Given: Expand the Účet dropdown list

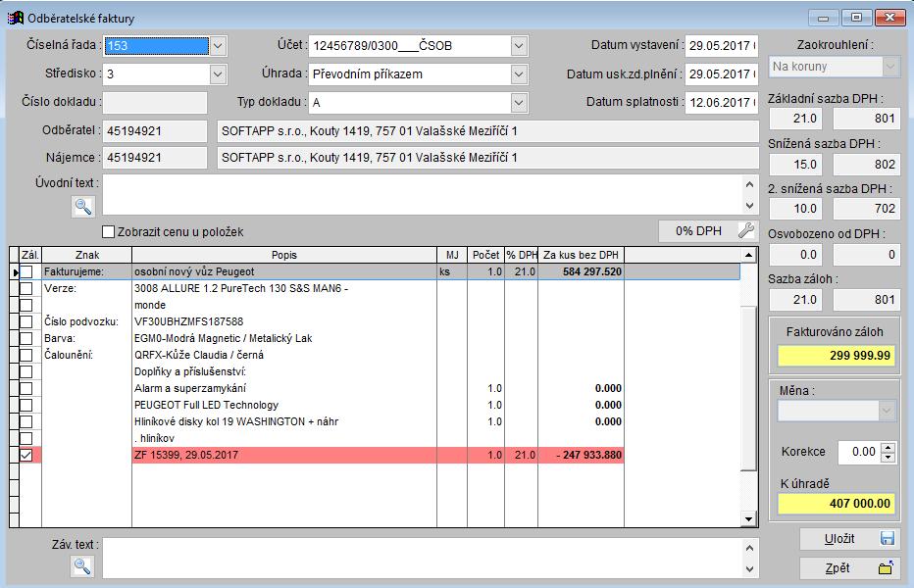Looking at the screenshot, I should tap(519, 45).
